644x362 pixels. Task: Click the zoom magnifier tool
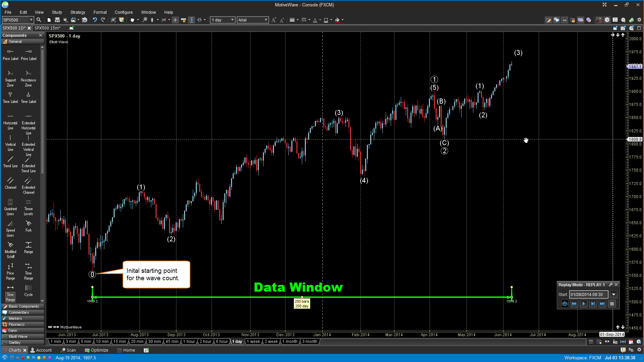tap(145, 20)
